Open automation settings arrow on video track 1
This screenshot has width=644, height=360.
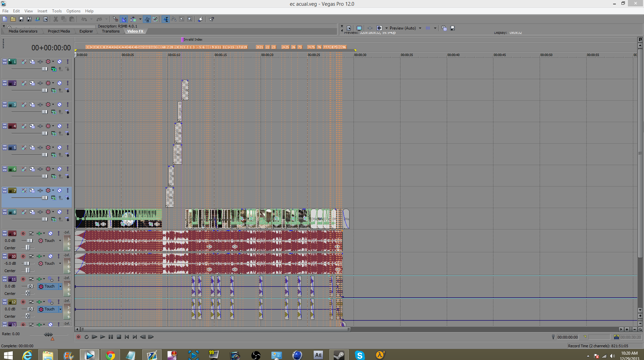pos(53,62)
